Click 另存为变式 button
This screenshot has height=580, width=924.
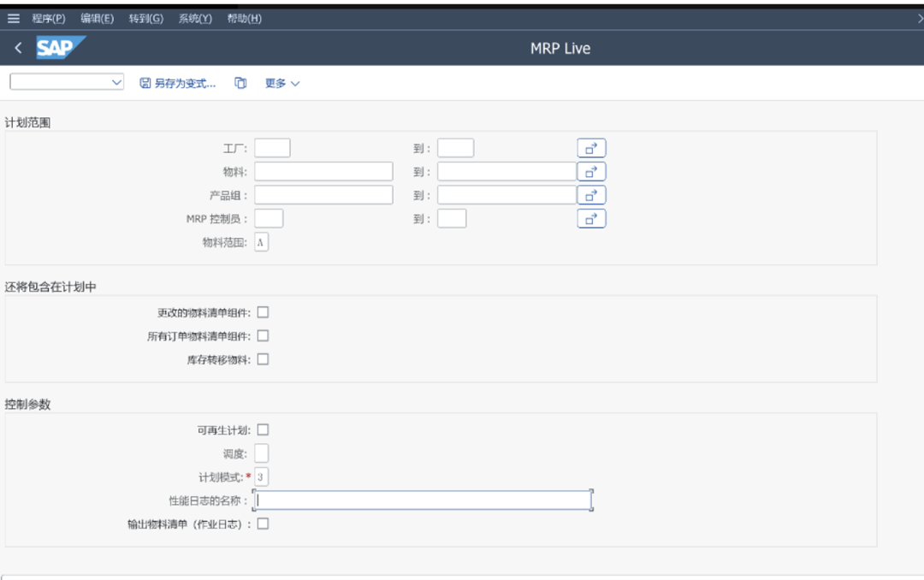coord(178,83)
